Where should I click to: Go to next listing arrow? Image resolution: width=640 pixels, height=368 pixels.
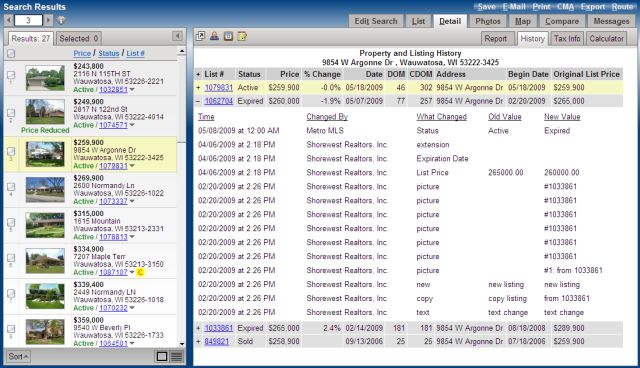[48, 20]
